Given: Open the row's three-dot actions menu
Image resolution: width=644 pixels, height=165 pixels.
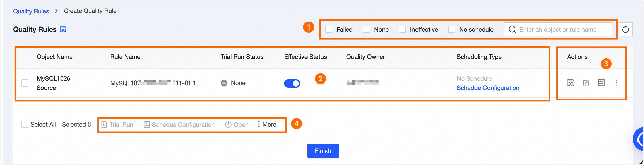Looking at the screenshot, I should pos(616,83).
